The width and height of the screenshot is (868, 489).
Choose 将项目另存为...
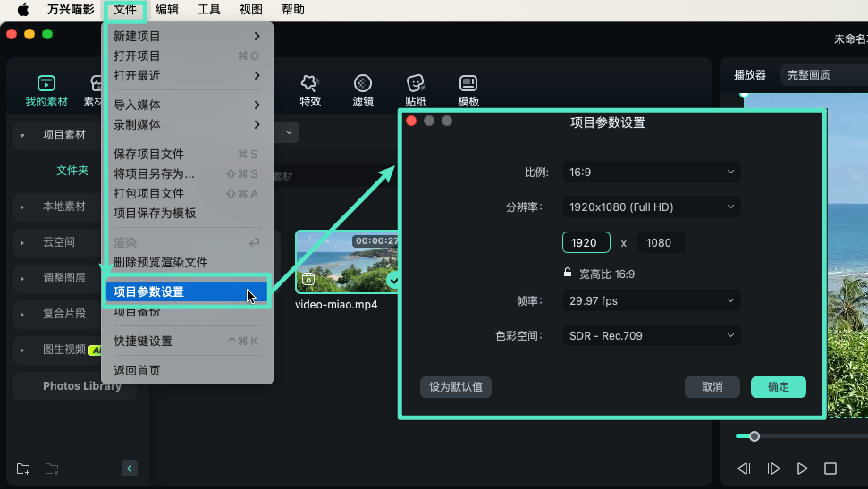pyautogui.click(x=187, y=174)
